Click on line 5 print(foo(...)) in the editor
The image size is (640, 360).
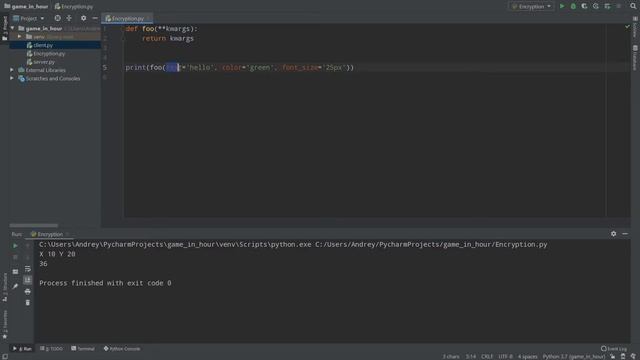point(240,67)
